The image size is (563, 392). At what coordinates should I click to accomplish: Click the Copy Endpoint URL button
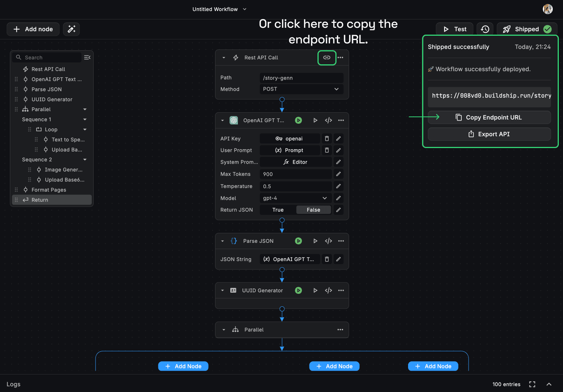coord(489,117)
